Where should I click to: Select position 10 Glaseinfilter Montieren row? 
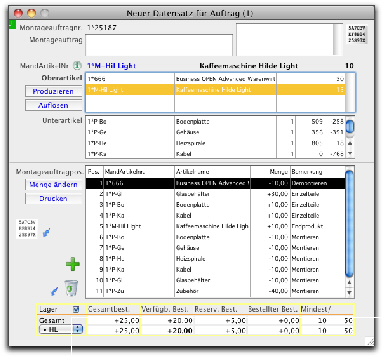(215, 280)
